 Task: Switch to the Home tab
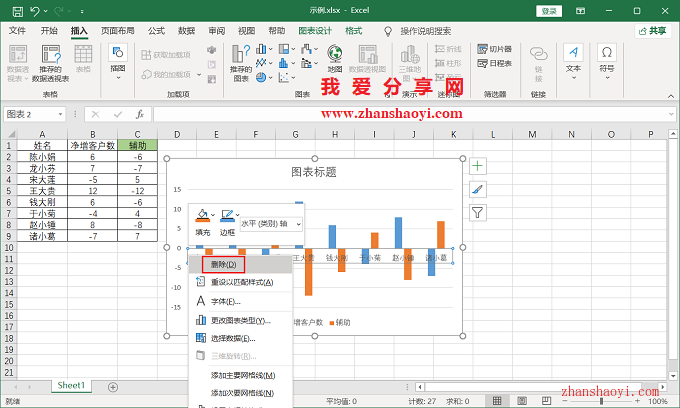(49, 31)
